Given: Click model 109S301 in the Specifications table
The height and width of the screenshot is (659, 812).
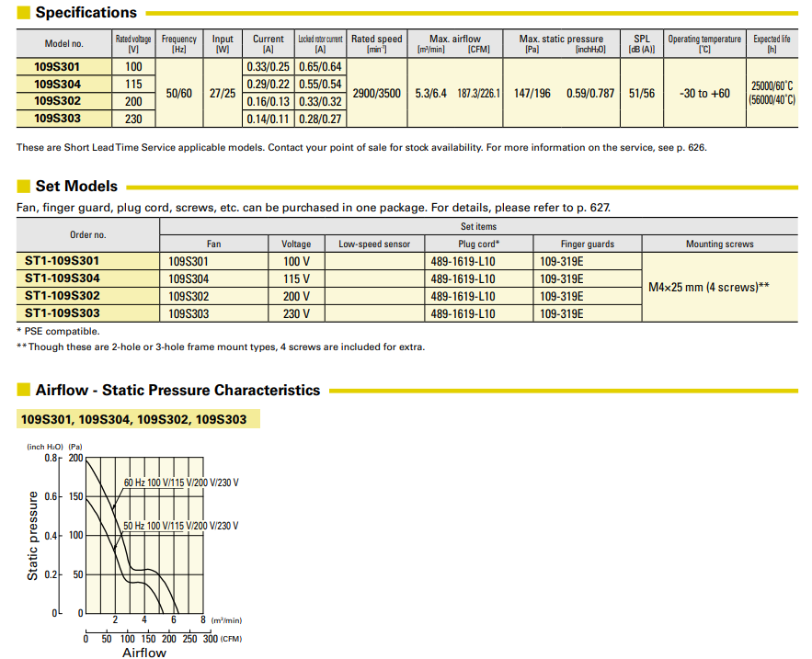Looking at the screenshot, I should (57, 67).
